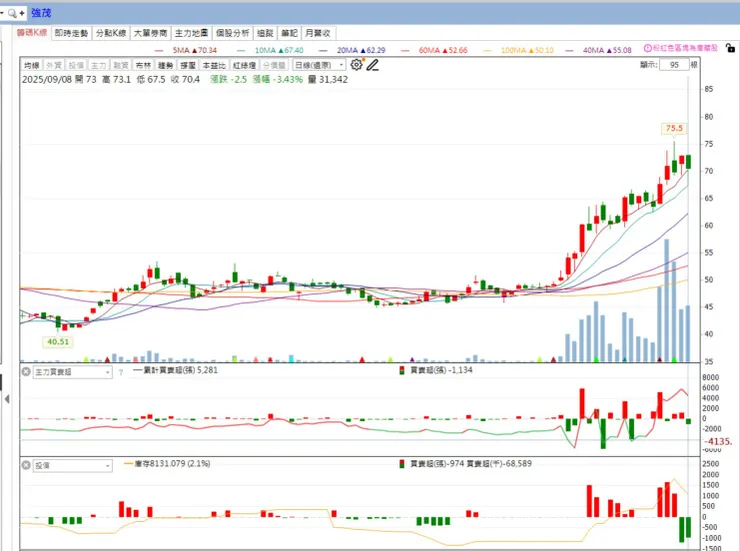Toggle the 融資 overlay button

(121, 65)
